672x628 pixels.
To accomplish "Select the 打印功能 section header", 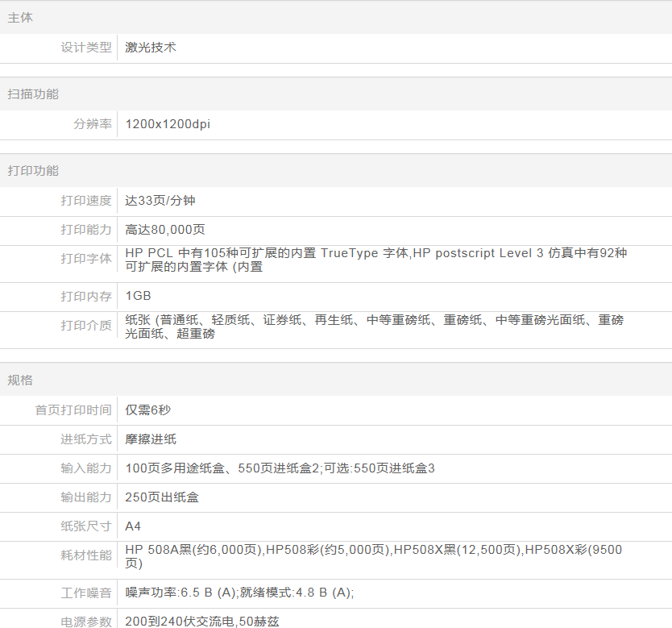I will 33,171.
